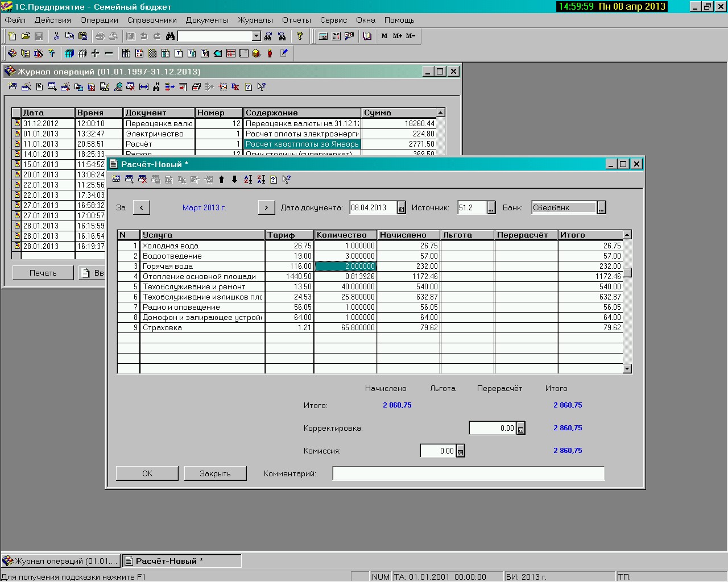
Task: Go to next month with the > button
Action: pyautogui.click(x=266, y=207)
